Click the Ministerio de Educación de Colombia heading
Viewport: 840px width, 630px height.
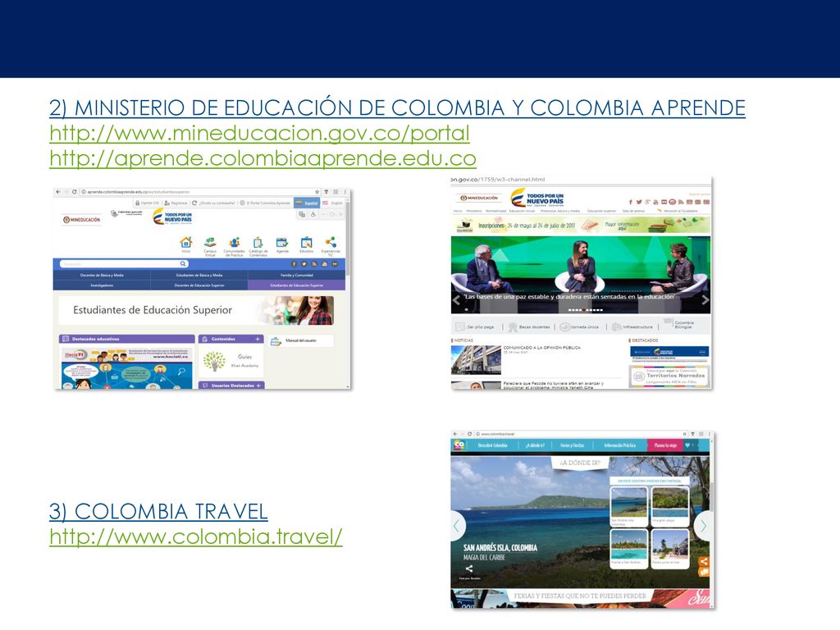click(x=397, y=107)
